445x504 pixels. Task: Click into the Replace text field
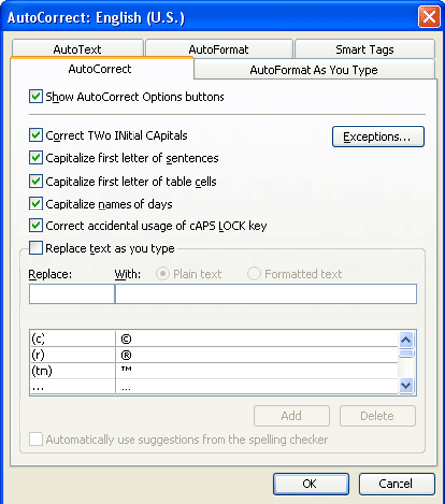point(71,294)
